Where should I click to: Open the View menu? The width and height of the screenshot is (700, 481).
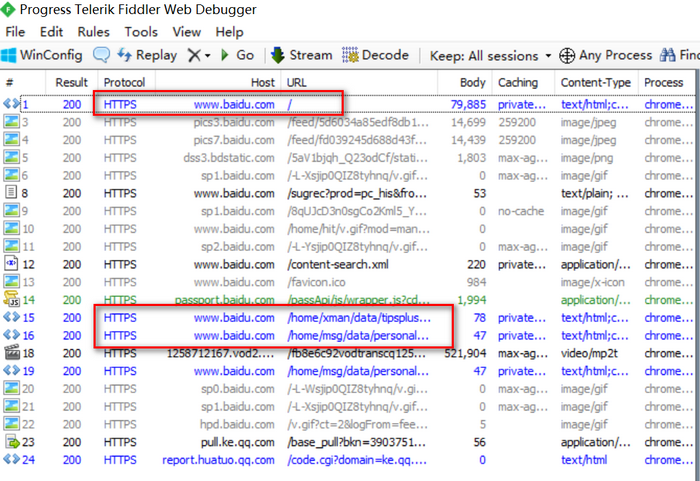(187, 32)
